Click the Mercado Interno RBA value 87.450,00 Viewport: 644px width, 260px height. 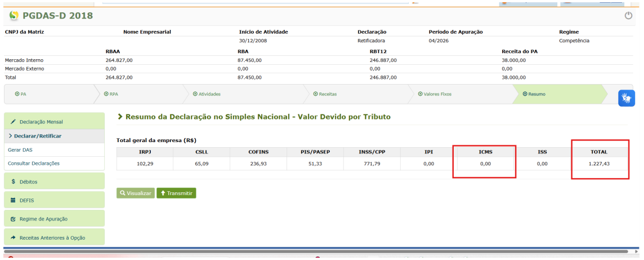[x=249, y=60]
